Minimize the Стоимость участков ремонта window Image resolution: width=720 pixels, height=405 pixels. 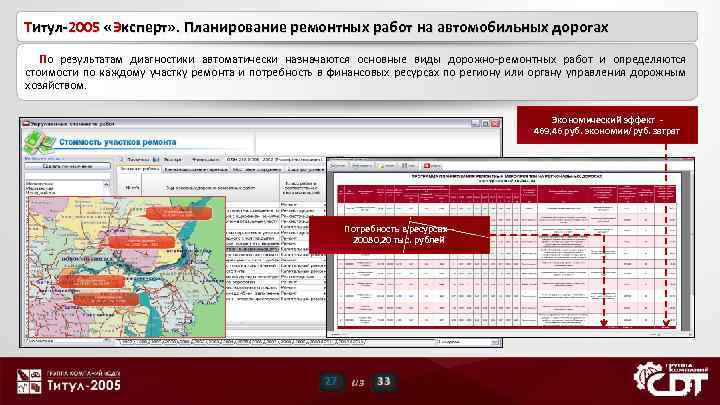pos(475,124)
